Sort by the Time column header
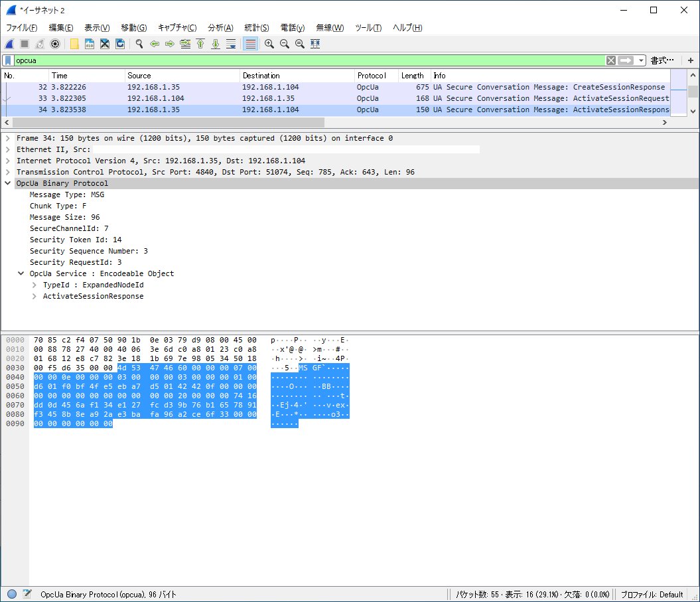 click(87, 76)
